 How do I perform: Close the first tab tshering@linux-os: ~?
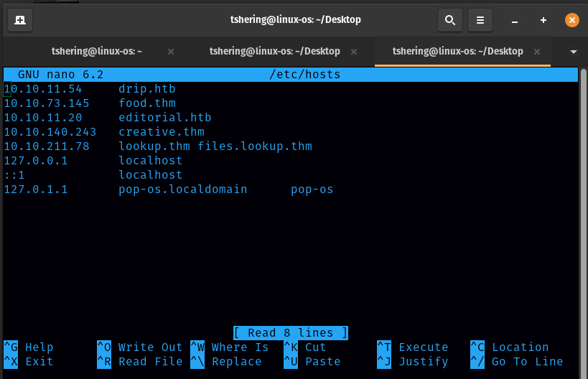(x=171, y=52)
